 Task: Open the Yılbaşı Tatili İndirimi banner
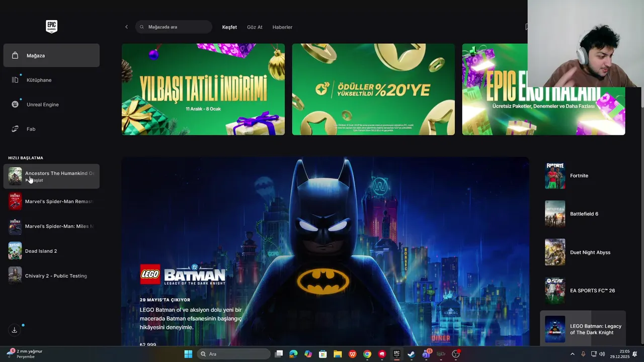pos(203,89)
